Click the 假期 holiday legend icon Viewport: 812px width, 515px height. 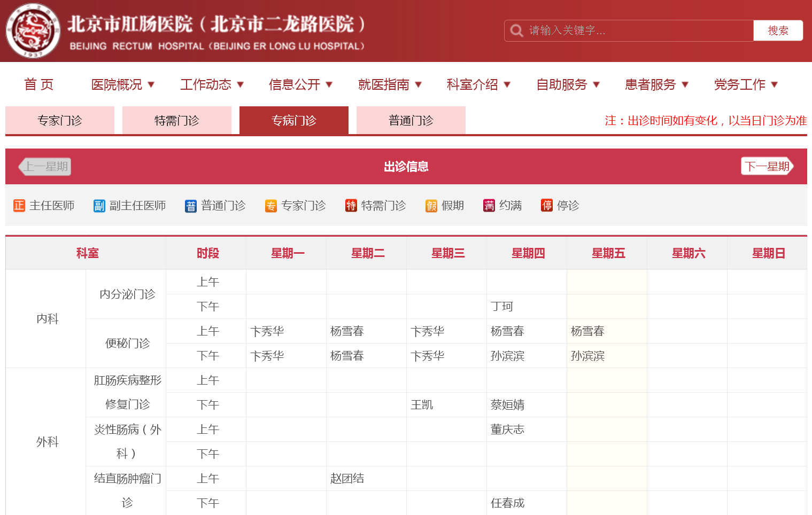click(431, 206)
